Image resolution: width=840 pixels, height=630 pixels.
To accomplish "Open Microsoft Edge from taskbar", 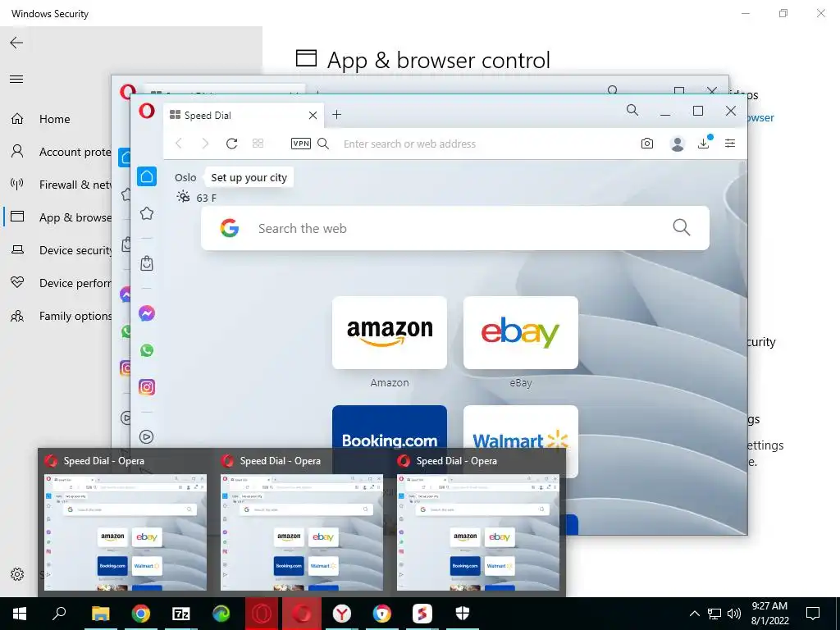I will coord(221,614).
